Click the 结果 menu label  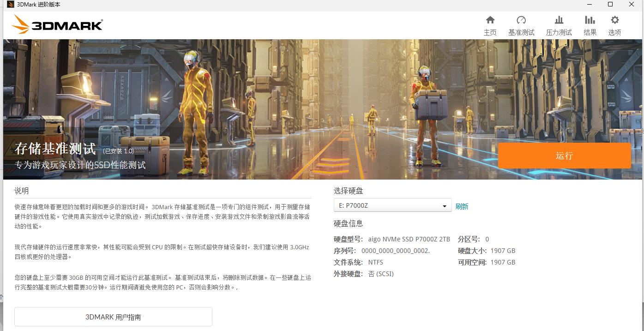pos(590,32)
